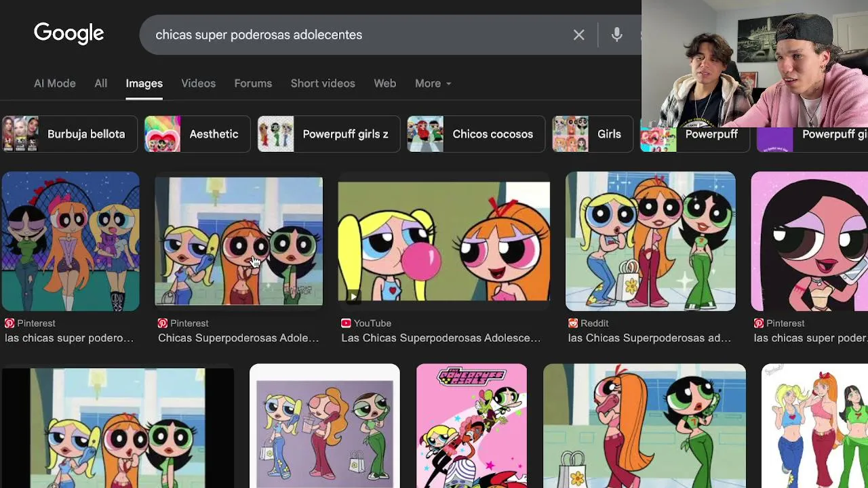
Task: Open the pink-background Pinterest image of Buttercup
Action: (810, 241)
